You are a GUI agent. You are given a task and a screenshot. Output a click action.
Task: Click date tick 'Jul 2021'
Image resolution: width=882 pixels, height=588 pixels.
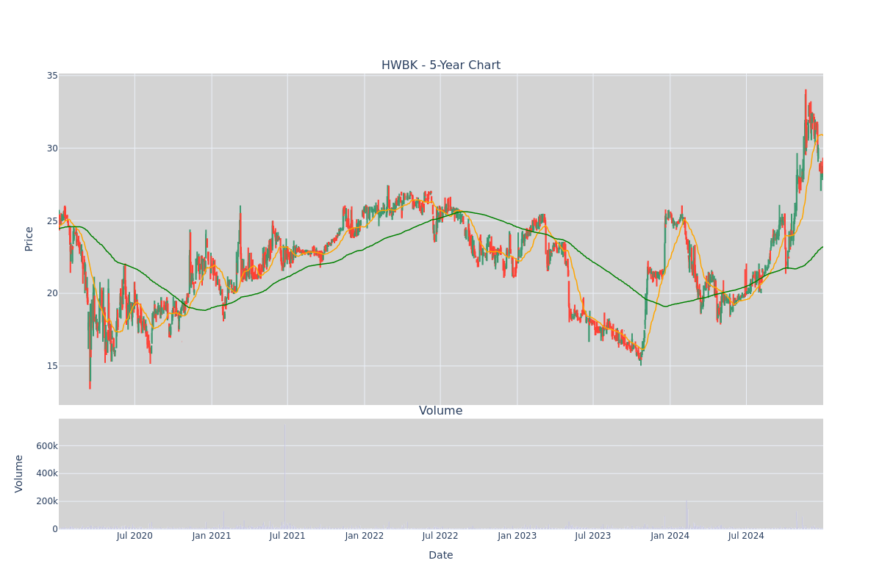point(287,536)
